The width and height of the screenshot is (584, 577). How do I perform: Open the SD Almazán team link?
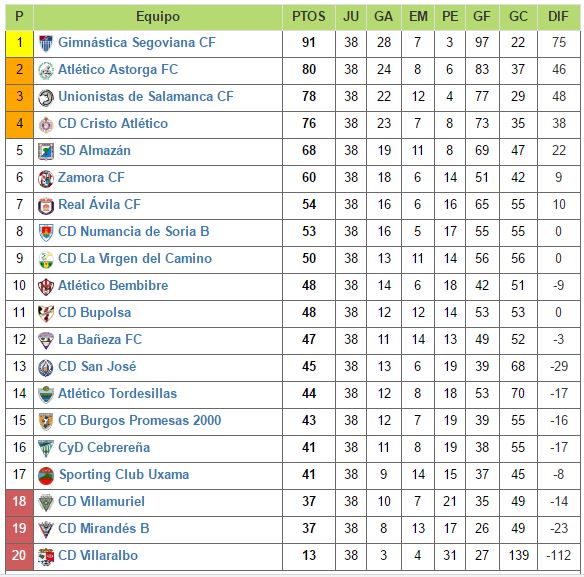(95, 150)
